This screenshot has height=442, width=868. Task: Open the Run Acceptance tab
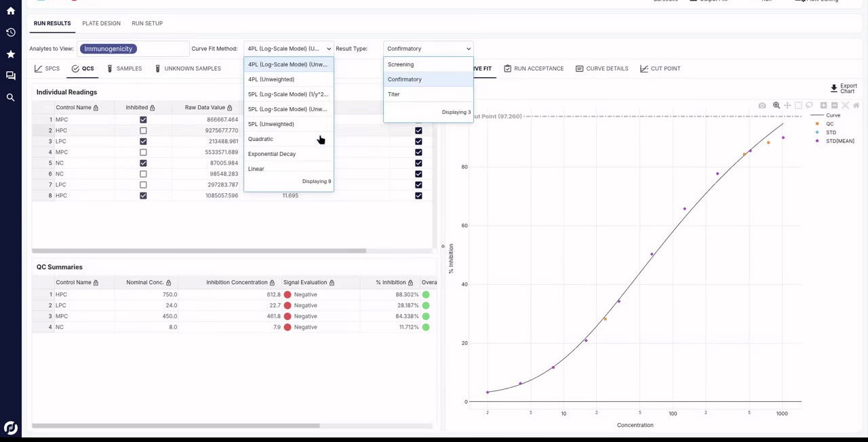click(534, 68)
